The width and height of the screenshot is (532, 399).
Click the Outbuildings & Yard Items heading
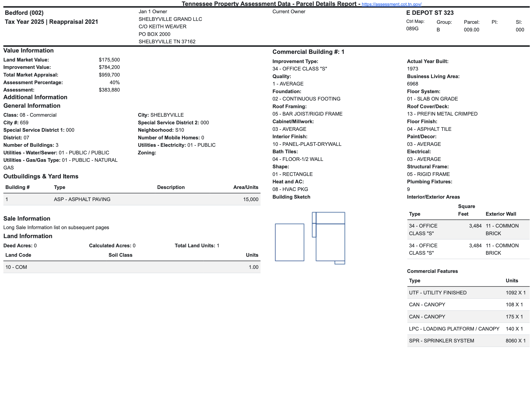coord(41,176)
